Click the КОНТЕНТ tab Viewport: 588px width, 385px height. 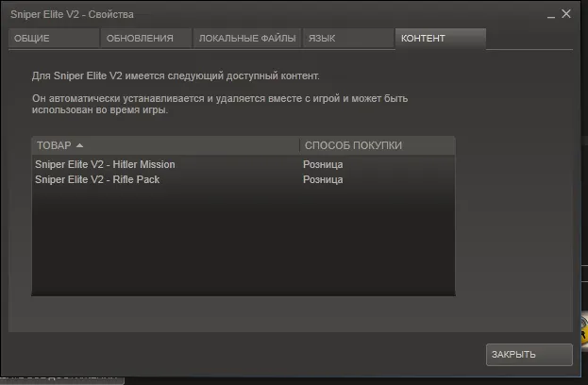pos(441,39)
